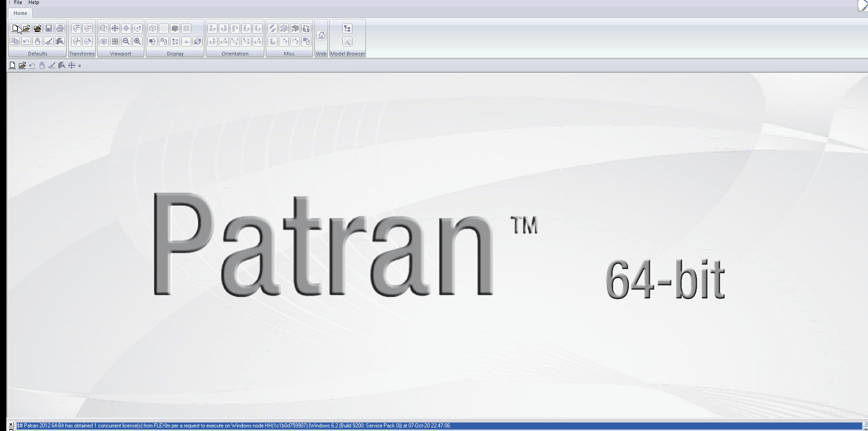Click the quick access New document icon
Image resolution: width=868 pixels, height=431 pixels.
[12, 65]
